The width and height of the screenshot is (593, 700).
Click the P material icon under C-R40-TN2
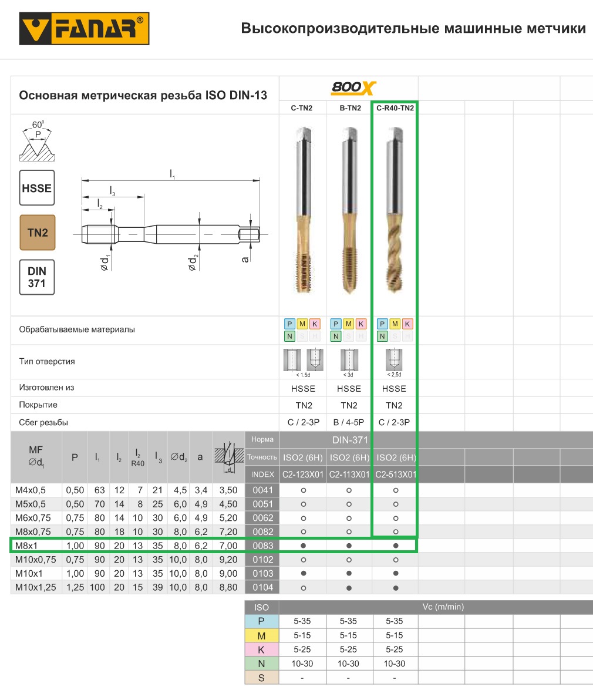pos(382,324)
